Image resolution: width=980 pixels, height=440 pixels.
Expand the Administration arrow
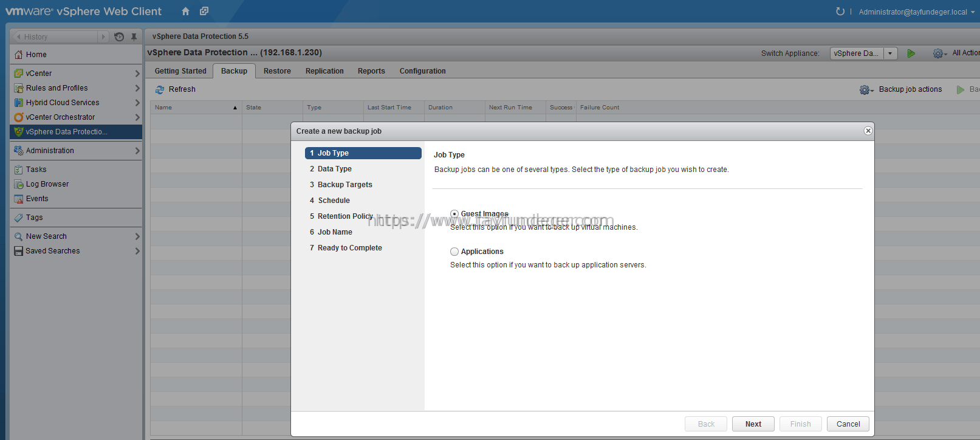137,151
